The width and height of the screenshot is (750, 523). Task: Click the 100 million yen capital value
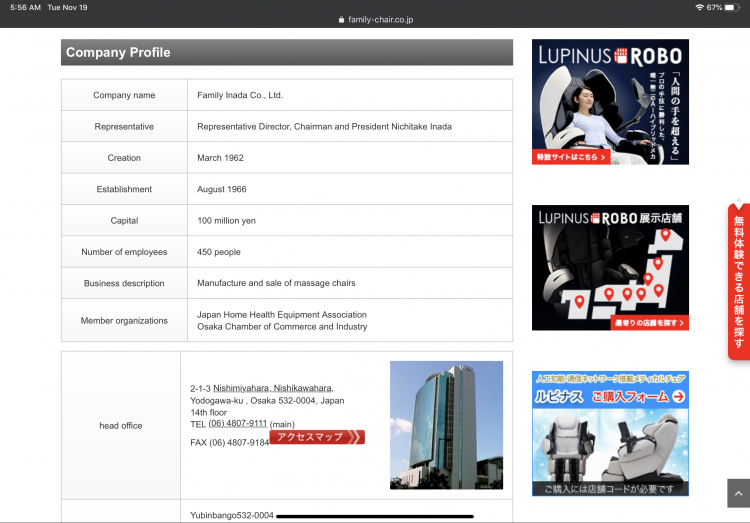[x=226, y=221]
